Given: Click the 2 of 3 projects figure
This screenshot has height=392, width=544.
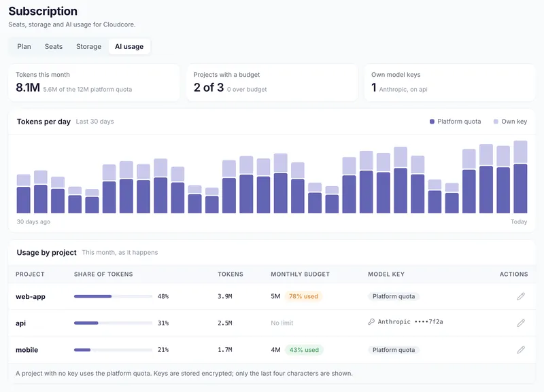Looking at the screenshot, I should (209, 88).
